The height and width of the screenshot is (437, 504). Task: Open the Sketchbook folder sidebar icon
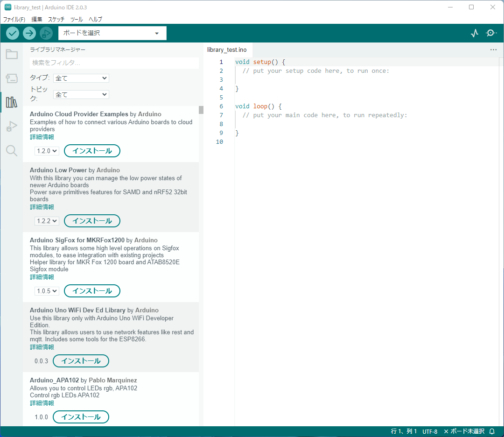click(12, 54)
